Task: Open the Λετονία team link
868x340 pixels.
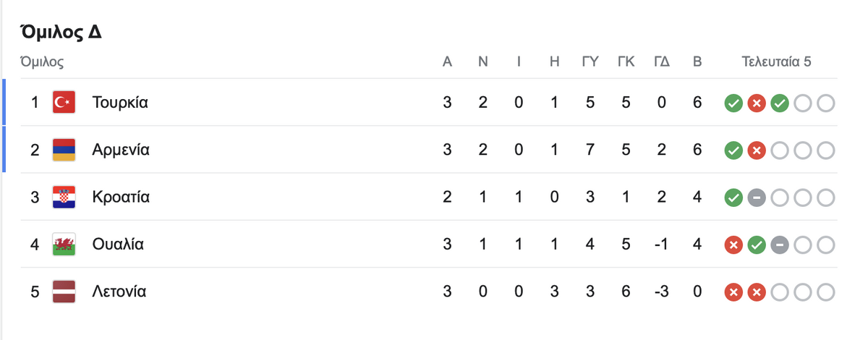Action: tap(119, 292)
